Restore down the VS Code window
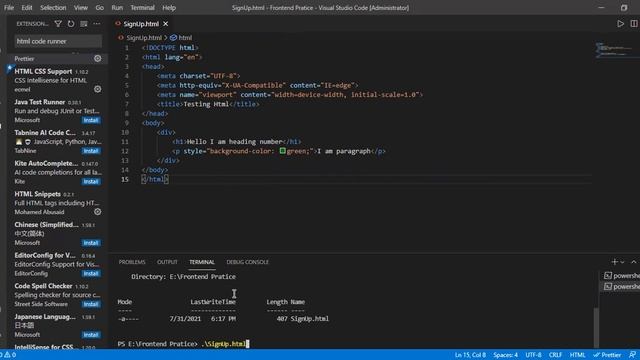Screen dimensions: 640x360 pos(624,8)
